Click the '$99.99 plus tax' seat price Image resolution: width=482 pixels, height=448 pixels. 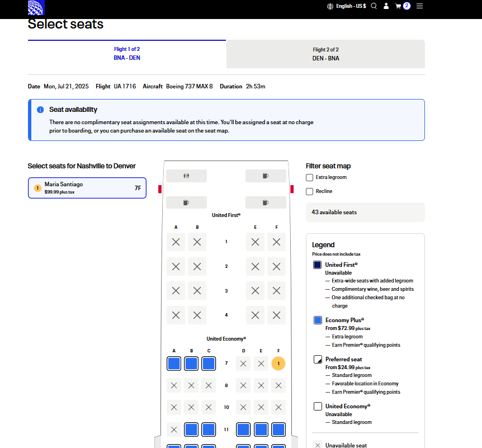pyautogui.click(x=60, y=192)
